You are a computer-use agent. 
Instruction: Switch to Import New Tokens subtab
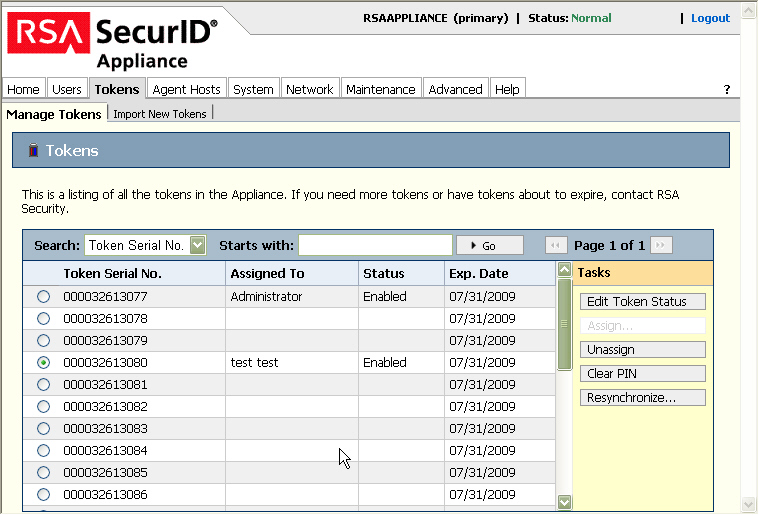(160, 114)
